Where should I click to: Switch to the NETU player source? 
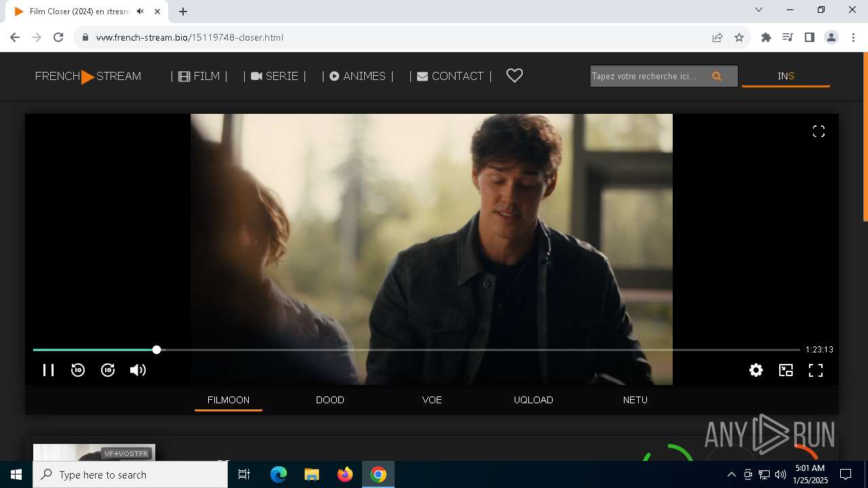tap(635, 400)
